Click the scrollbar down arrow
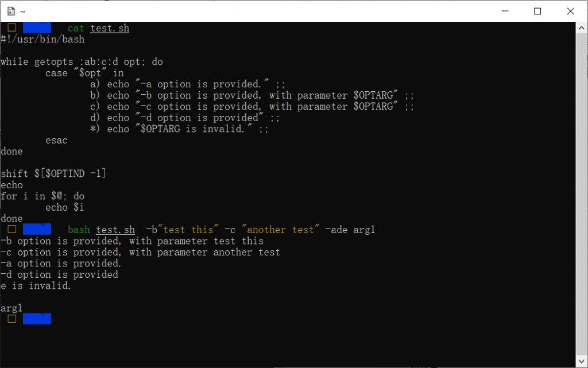 point(581,362)
